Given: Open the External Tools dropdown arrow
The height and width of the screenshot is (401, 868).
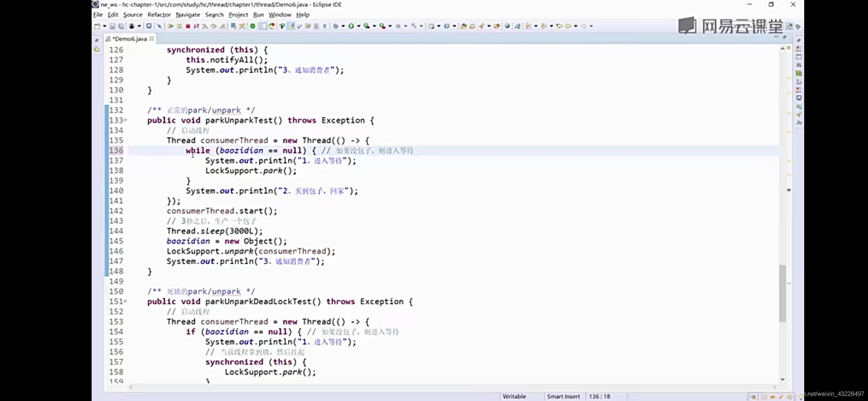Looking at the screenshot, I should coord(390,26).
